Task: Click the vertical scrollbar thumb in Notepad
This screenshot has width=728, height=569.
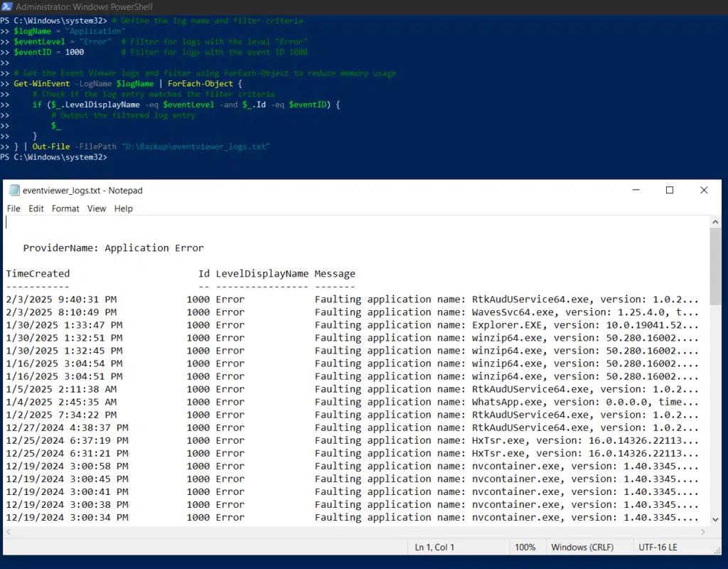Action: pos(715,267)
